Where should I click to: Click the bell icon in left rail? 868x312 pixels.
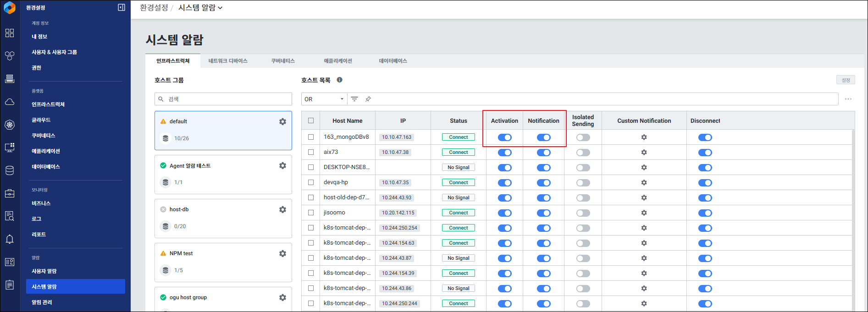point(10,239)
